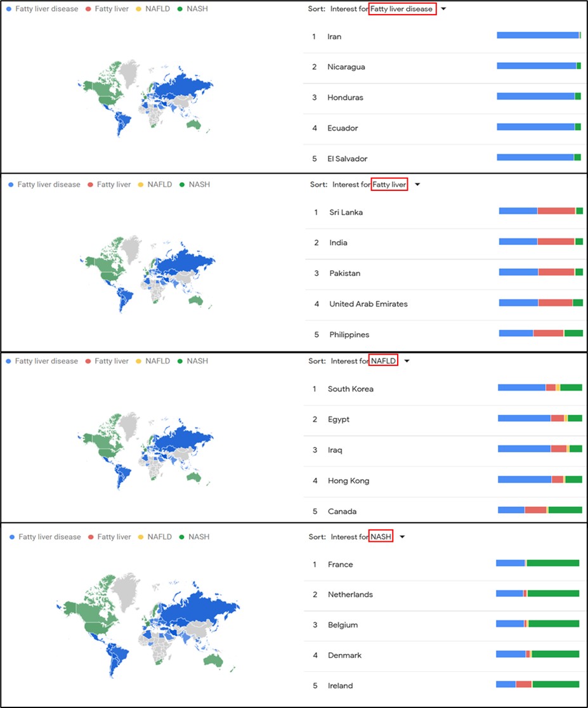Click green NASH legend dot, bottom panel
Viewport: 588px width, 708px height.
click(x=181, y=537)
